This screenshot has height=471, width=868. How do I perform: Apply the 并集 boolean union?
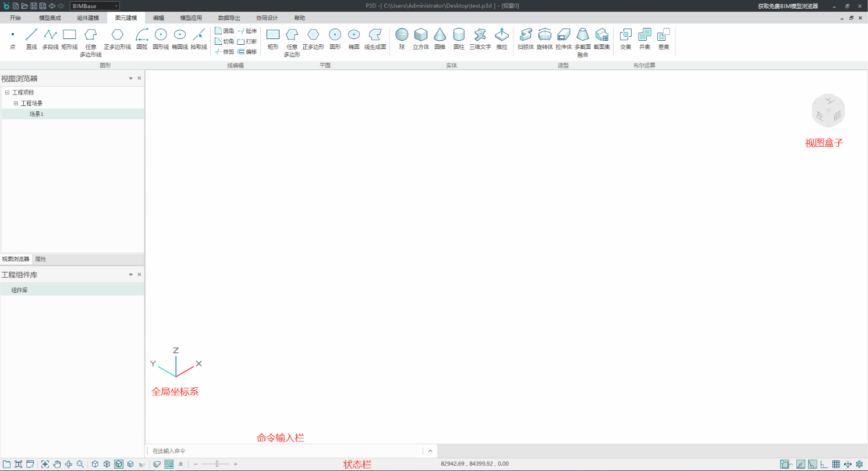tap(644, 39)
